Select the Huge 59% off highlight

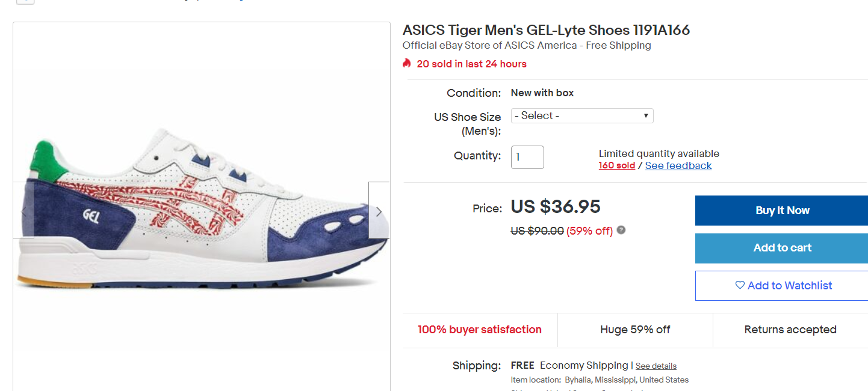tap(635, 330)
